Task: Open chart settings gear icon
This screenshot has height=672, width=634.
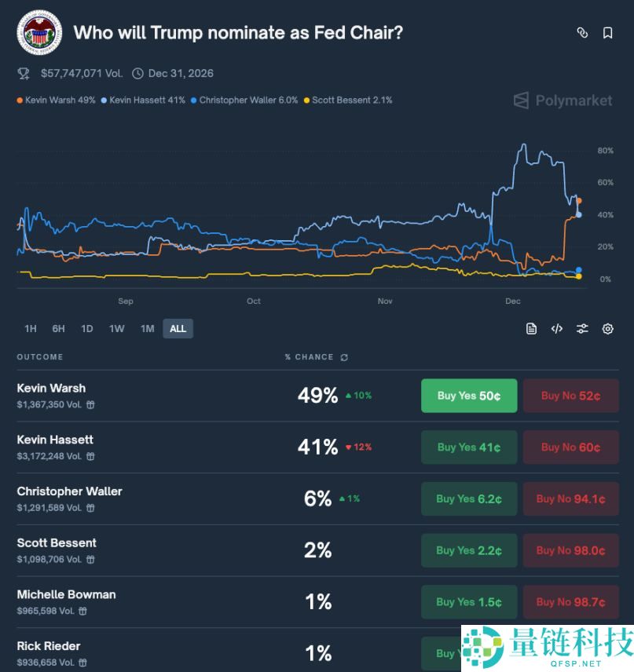Action: 607,329
